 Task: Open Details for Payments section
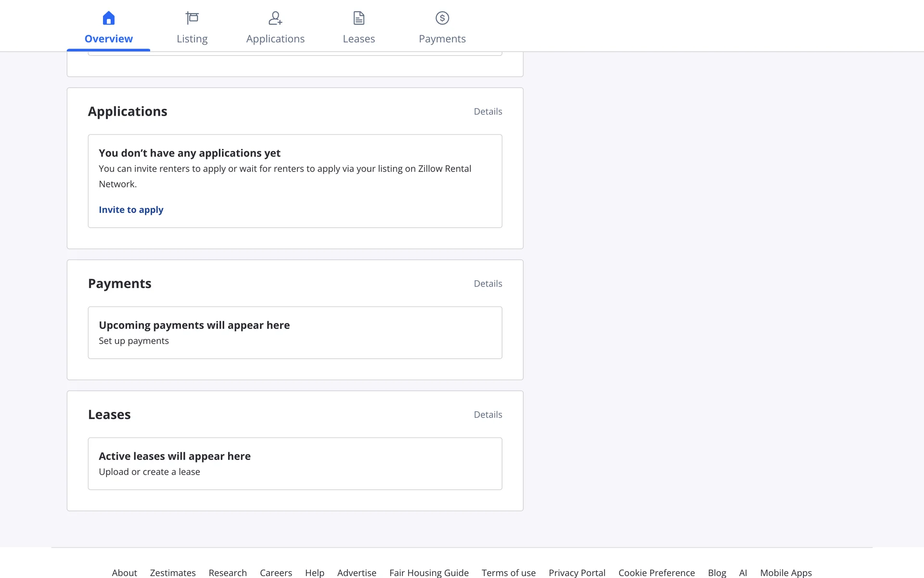tap(488, 284)
